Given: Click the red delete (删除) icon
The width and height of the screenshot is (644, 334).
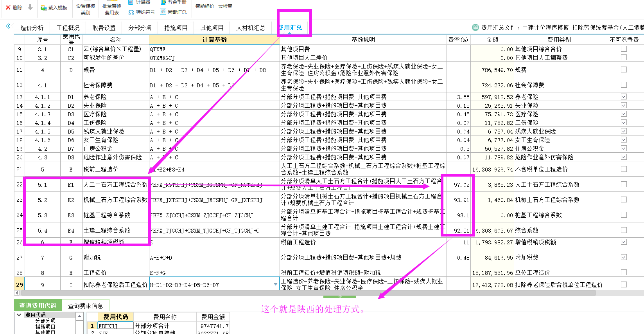Looking at the screenshot, I should (8, 7).
